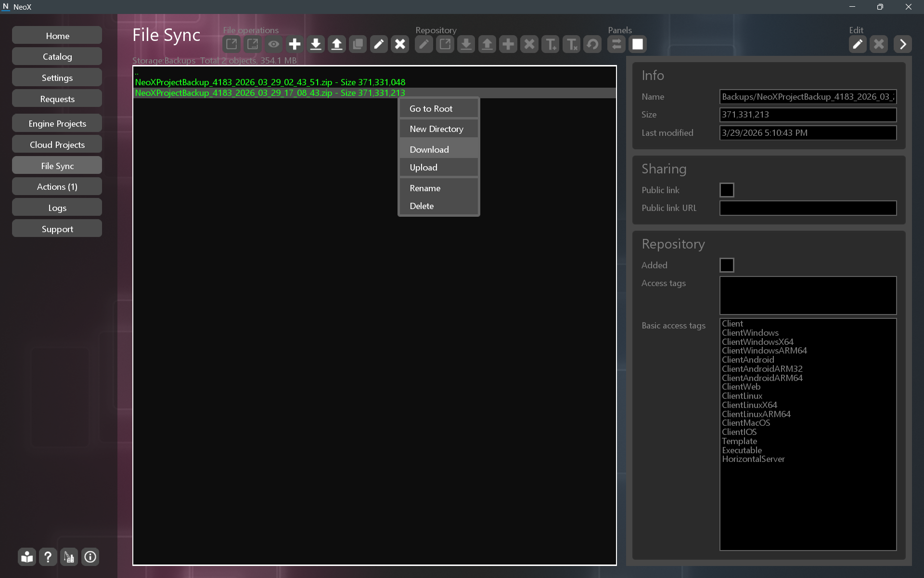Click the pencil icon under Edit
924x578 pixels.
click(858, 44)
